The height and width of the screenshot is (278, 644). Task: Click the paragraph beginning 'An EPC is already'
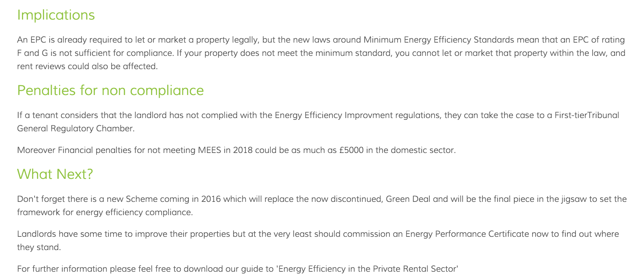(321, 53)
